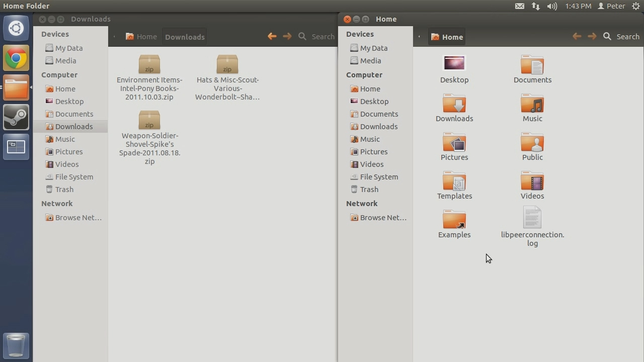644x362 pixels.
Task: Select Downloads in Home window sidebar
Action: pos(375,127)
